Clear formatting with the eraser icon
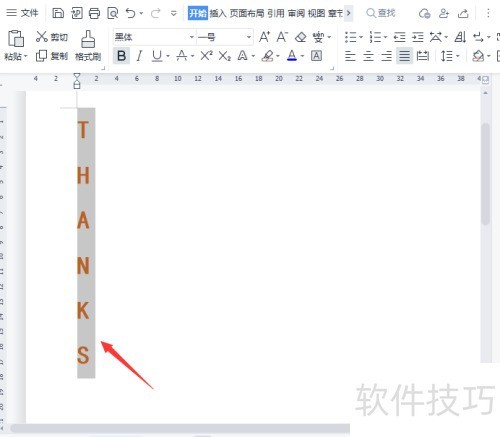The height and width of the screenshot is (437, 500). click(301, 37)
